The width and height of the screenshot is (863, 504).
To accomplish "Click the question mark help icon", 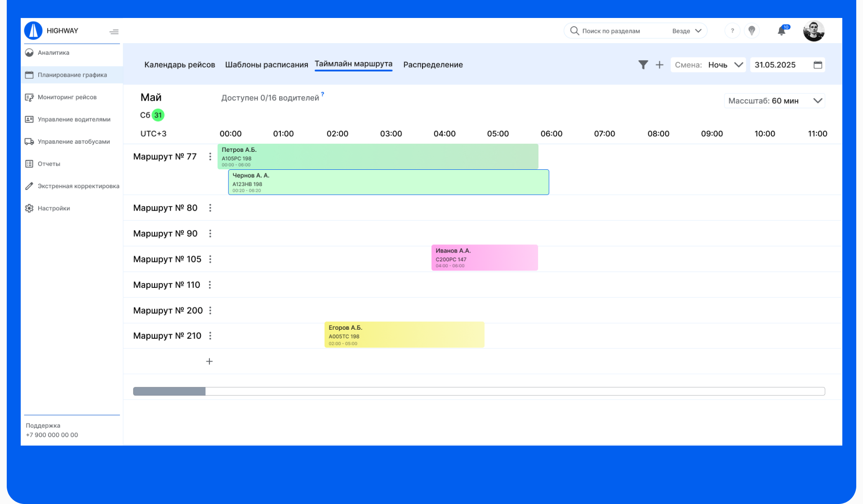I will coord(732,31).
